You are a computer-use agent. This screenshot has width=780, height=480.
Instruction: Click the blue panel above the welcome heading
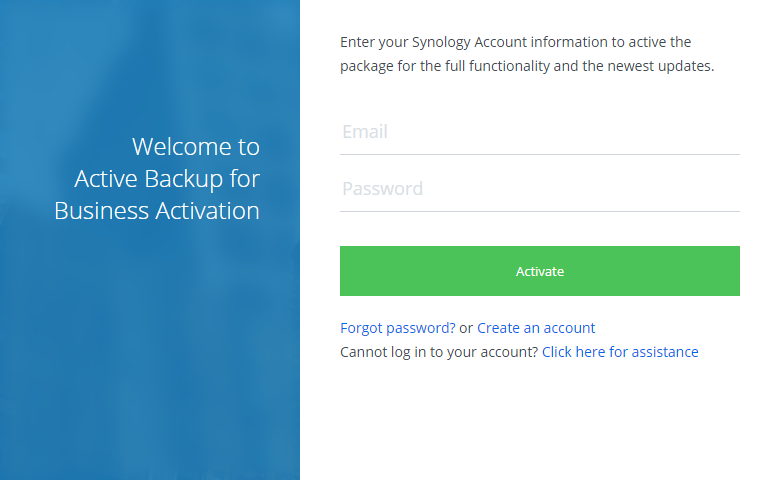pos(150,60)
